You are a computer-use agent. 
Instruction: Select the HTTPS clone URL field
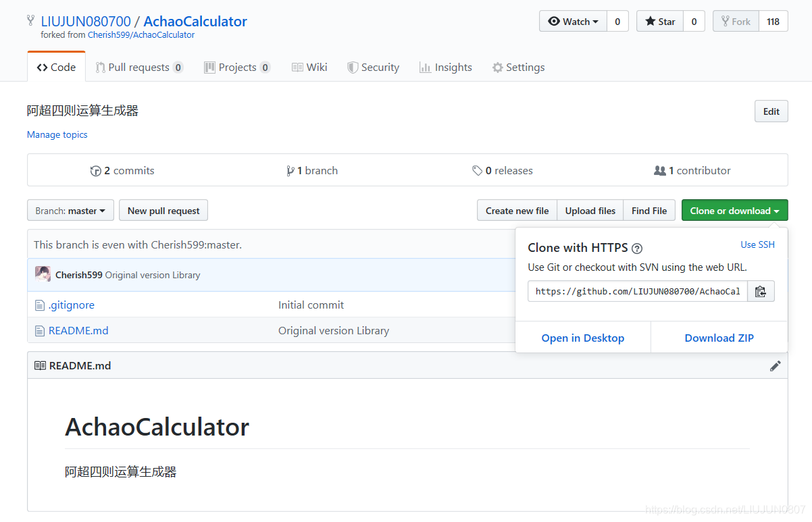(x=638, y=291)
